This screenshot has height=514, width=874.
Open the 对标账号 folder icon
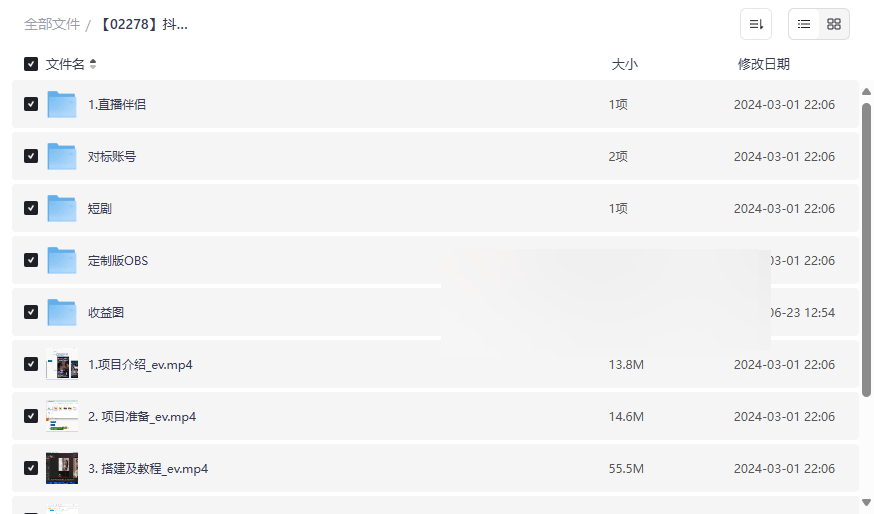[62, 156]
